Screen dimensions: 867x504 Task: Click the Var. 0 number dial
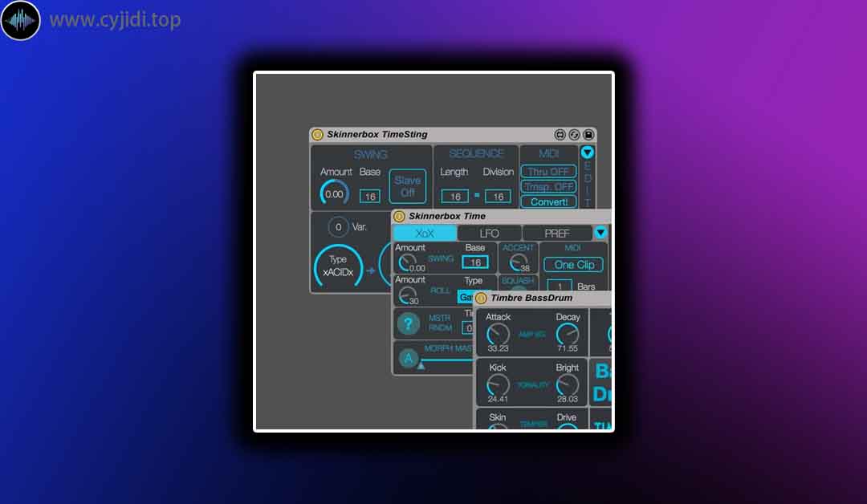[x=339, y=227]
